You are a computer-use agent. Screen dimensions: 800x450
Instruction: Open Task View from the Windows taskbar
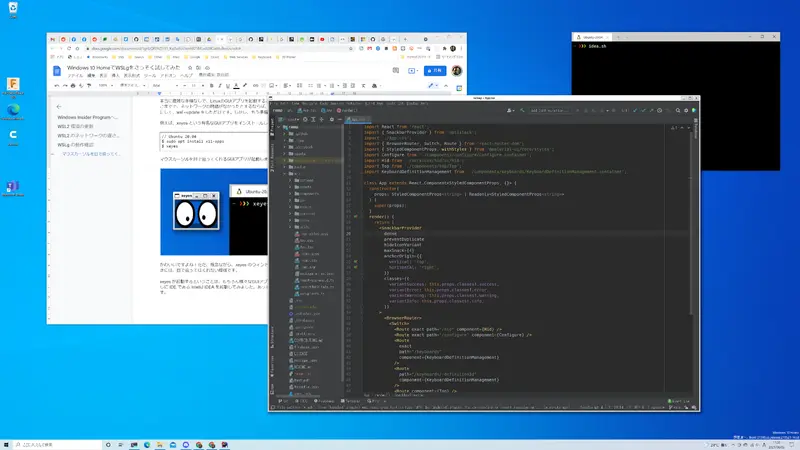(x=121, y=445)
